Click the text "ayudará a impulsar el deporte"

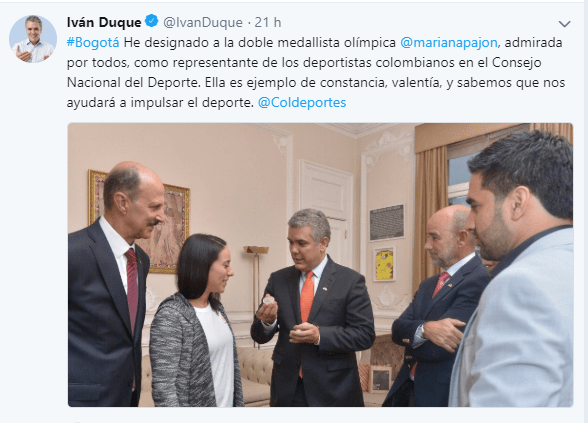coord(160,103)
